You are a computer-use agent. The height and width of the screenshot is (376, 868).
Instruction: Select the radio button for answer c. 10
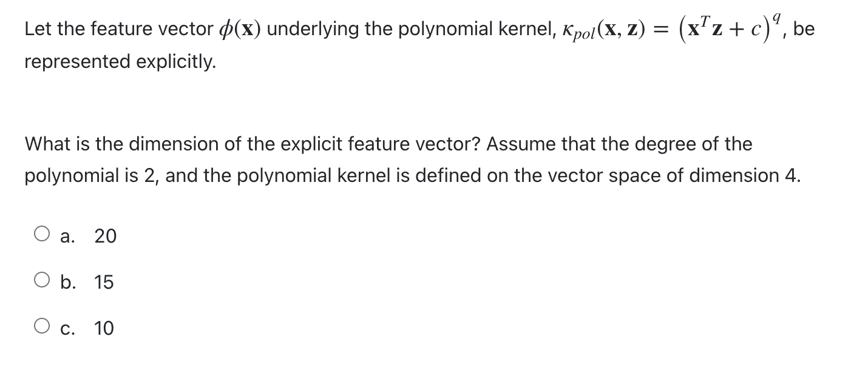pyautogui.click(x=41, y=326)
